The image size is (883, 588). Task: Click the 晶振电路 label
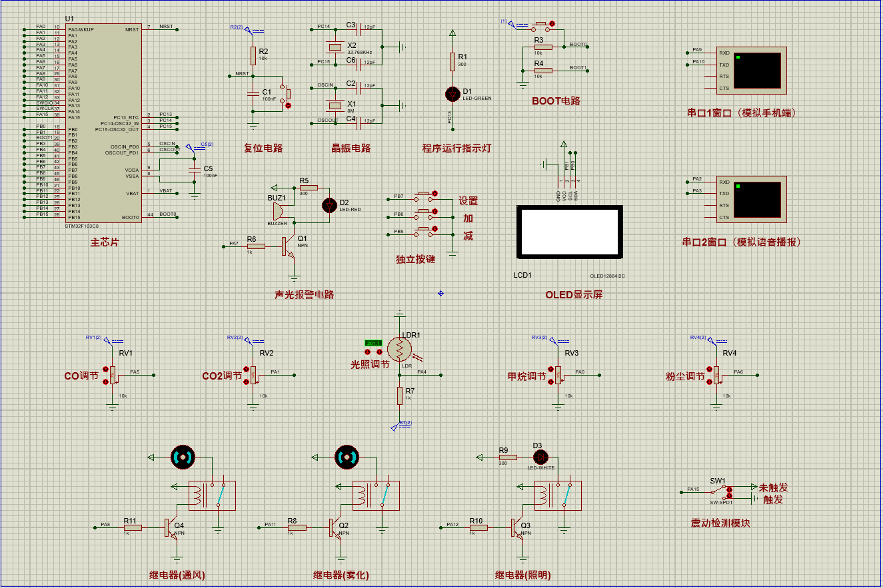[351, 148]
